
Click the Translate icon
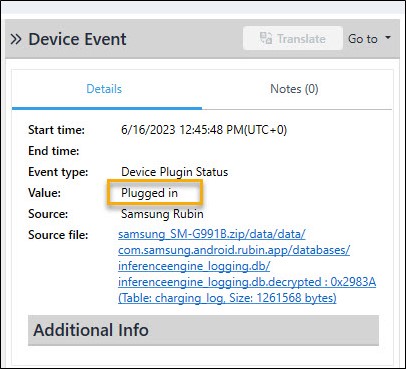pyautogui.click(x=266, y=39)
